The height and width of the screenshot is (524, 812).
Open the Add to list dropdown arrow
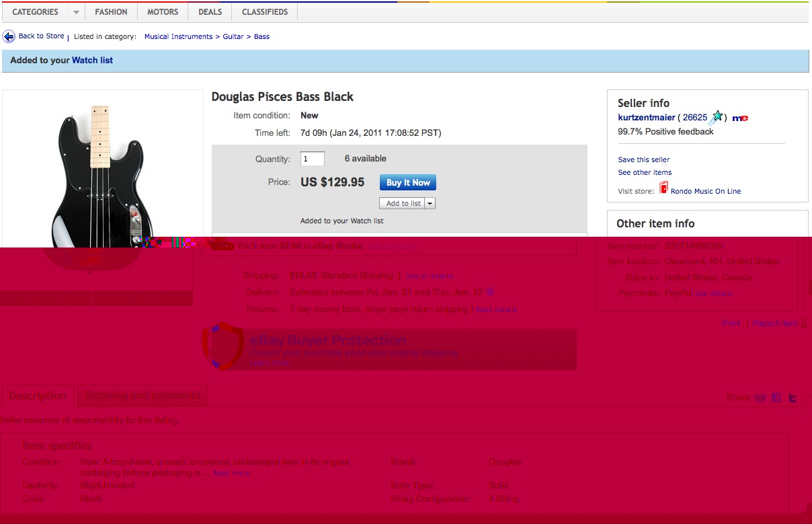click(x=430, y=203)
